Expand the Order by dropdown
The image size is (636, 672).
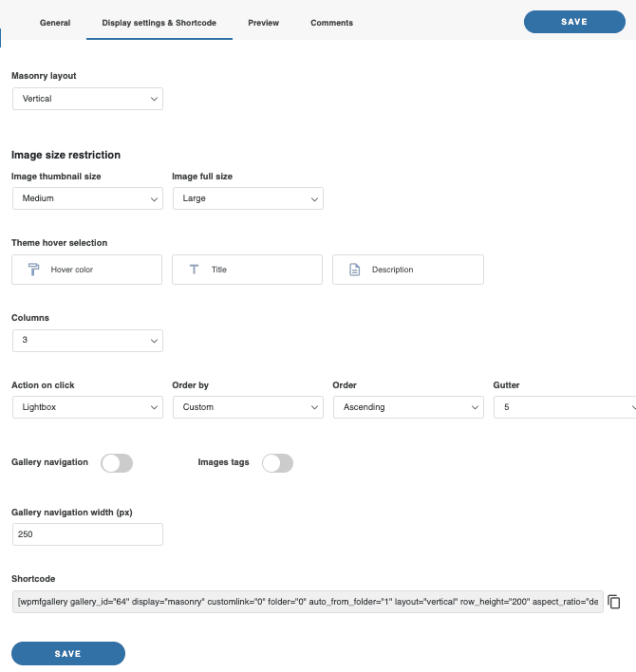248,407
